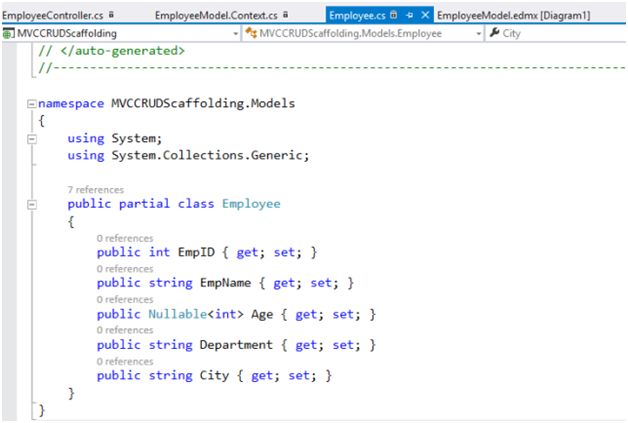Click the Nullable type keyword
Screen dimensions: 628x423
tap(177, 314)
